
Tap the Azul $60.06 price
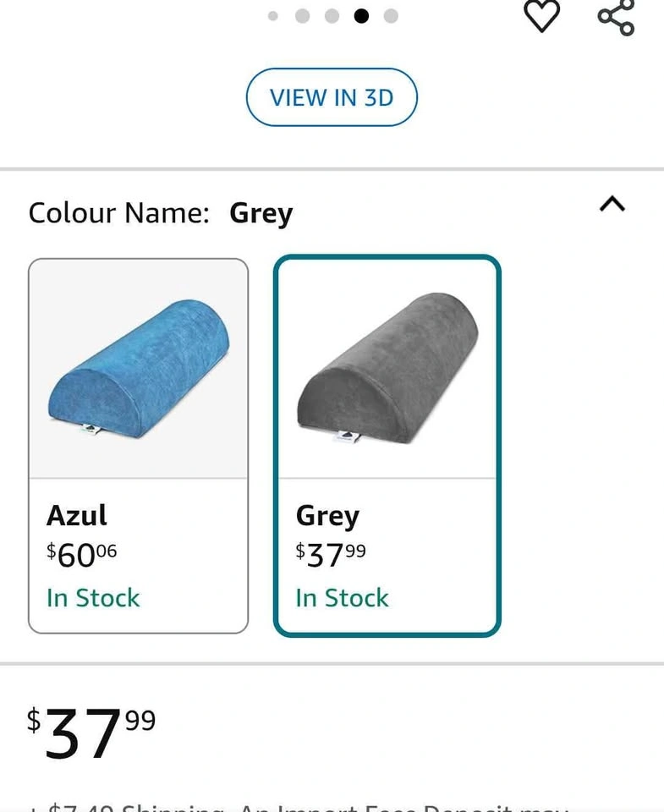click(82, 555)
